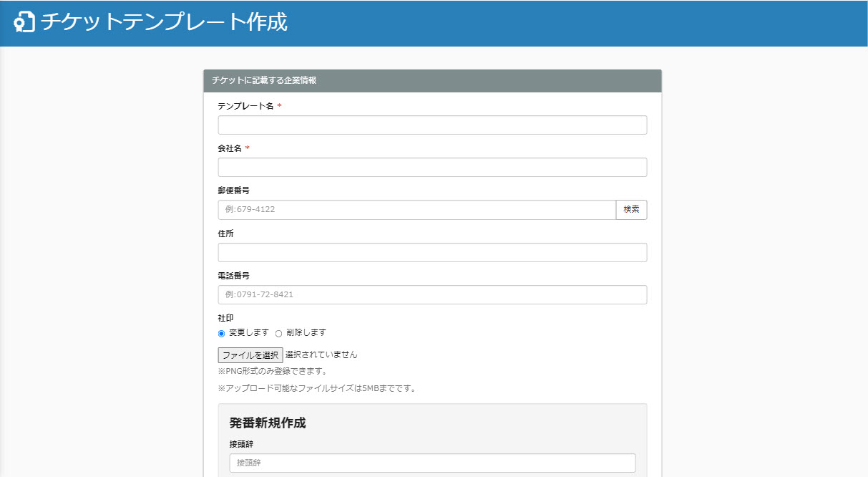Focus the テンプレート名 text field
Screen dimensions: 868x477
point(432,125)
